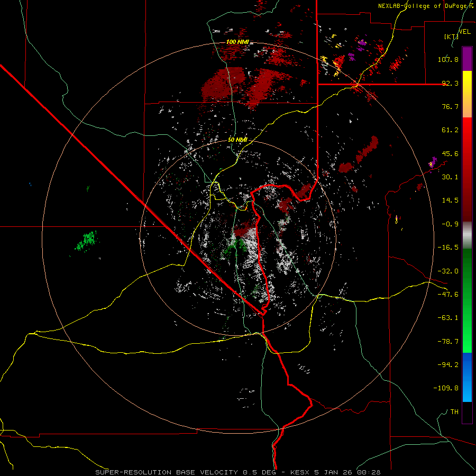476x476 pixels.
Task: Click the blue segment of the color bar
Action: pos(467,377)
